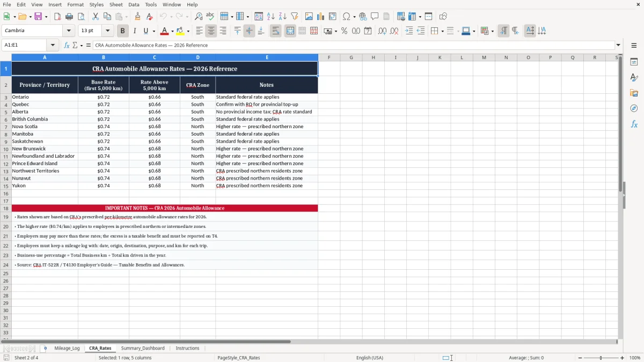This screenshot has height=362, width=644.
Task: Switch to the Mileage_Log sheet tab
Action: pyautogui.click(x=67, y=349)
